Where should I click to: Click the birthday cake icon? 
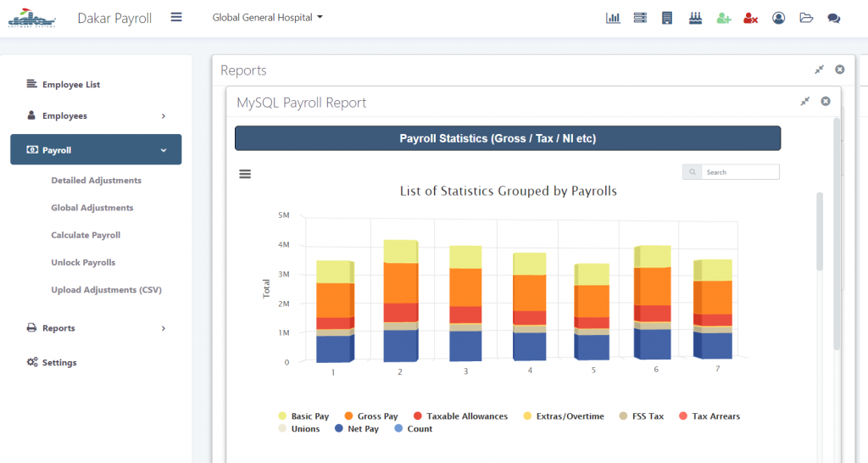click(694, 18)
